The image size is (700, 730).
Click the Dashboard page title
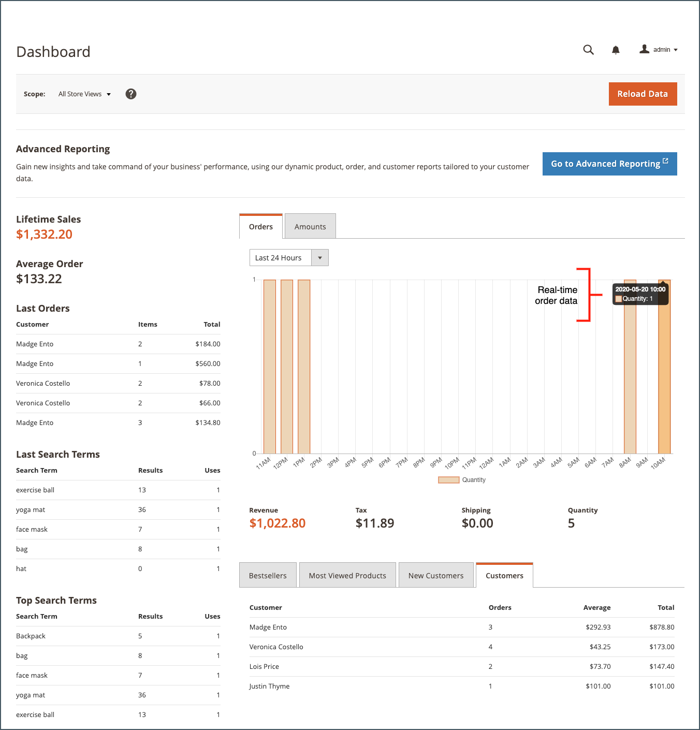[53, 52]
